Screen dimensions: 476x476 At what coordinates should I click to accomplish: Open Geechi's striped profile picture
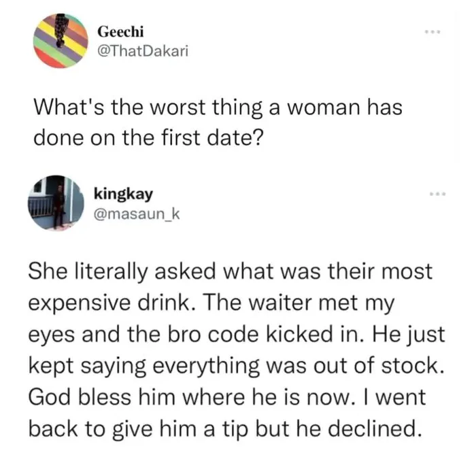point(61,41)
